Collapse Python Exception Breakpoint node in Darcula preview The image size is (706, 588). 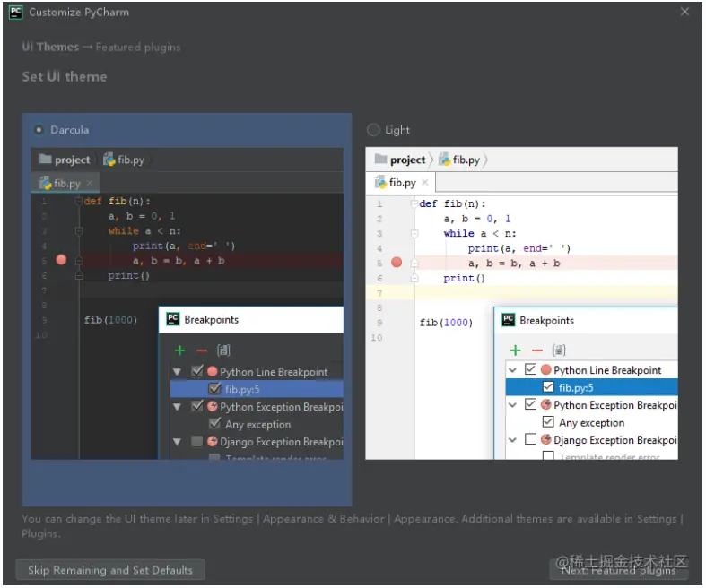point(177,407)
